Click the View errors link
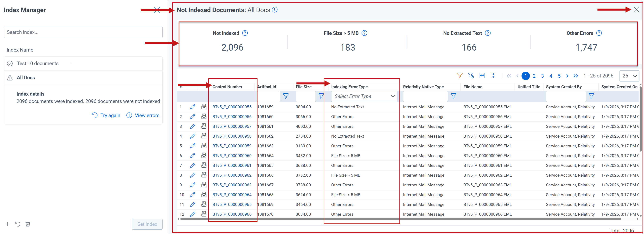The height and width of the screenshot is (234, 644). [147, 115]
